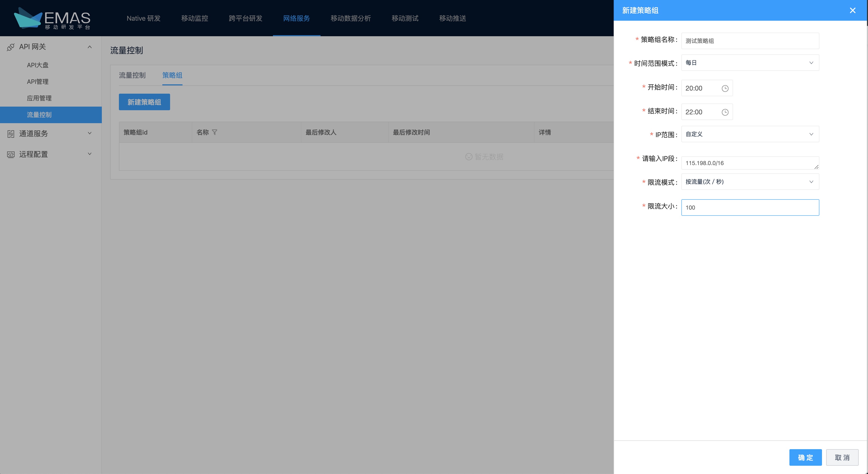The width and height of the screenshot is (868, 474).
Task: Click the 远程配置 sidebar icon
Action: [x=11, y=154]
